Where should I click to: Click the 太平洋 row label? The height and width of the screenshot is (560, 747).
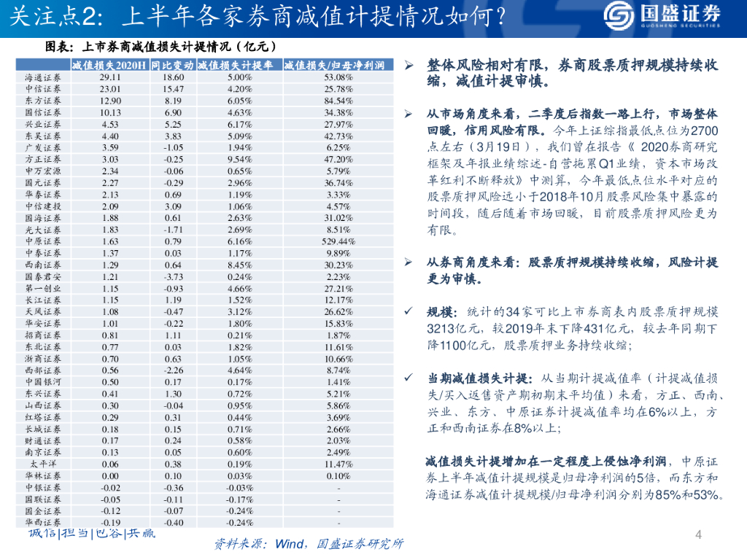point(43,464)
